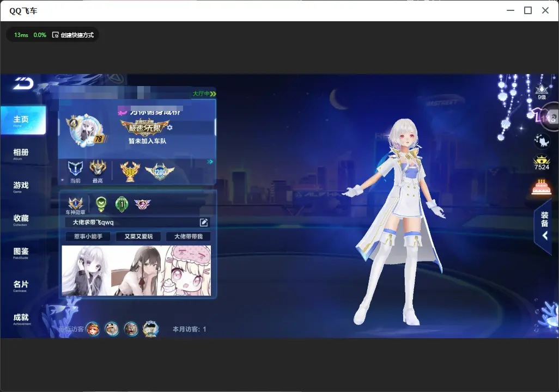The height and width of the screenshot is (392, 559).
Task: Click the gold 398 trophy badge
Action: [x=130, y=171]
